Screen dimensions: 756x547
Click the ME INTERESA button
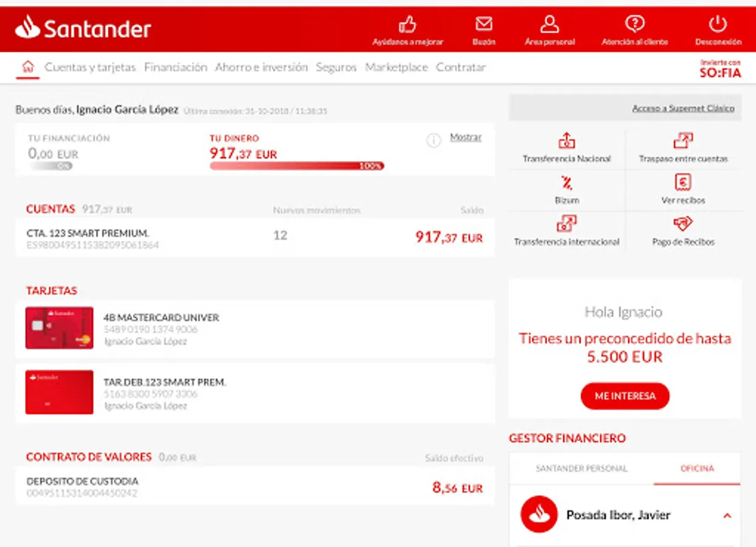tap(625, 396)
